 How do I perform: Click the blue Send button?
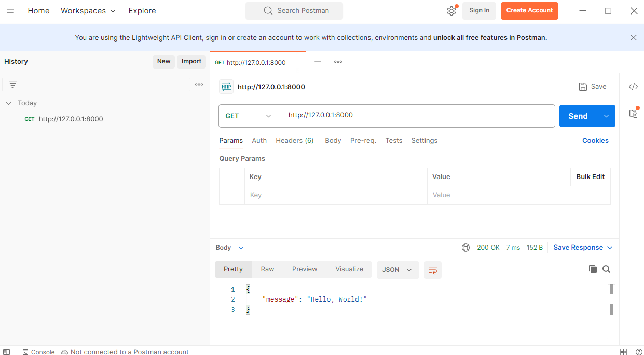tap(578, 116)
